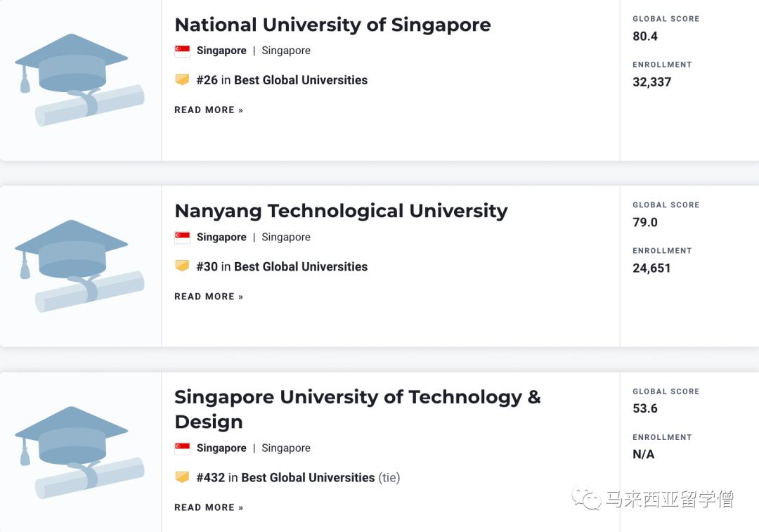Click the Singapore flag icon for National University of Singapore
759x532 pixels.
[x=181, y=50]
